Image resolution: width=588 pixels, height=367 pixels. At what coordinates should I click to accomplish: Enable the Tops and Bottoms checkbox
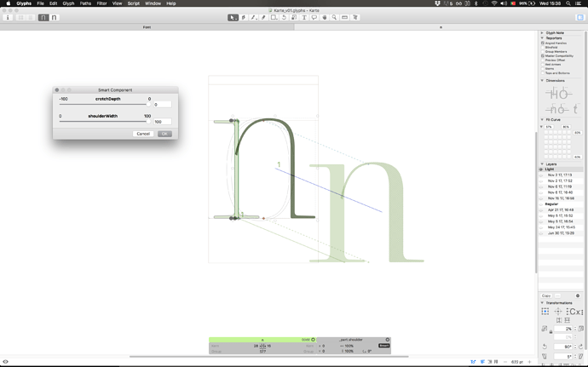point(543,73)
